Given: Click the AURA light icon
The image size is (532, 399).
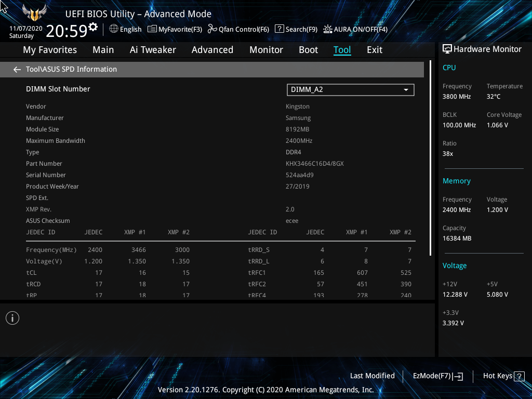Looking at the screenshot, I should [327, 29].
